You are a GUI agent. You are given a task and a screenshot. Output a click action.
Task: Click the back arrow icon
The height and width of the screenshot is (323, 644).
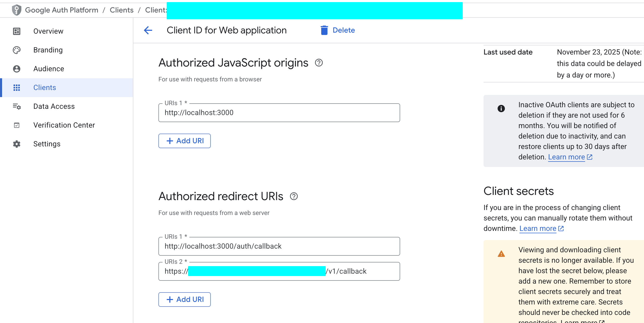point(148,30)
